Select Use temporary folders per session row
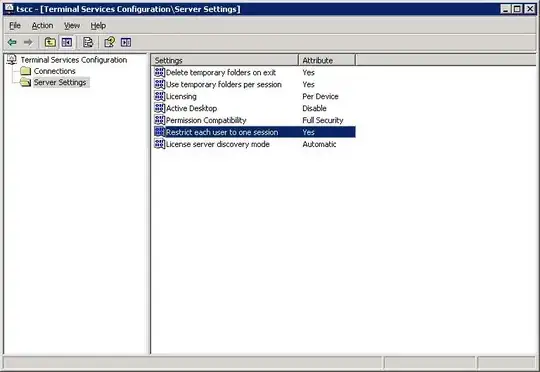The width and height of the screenshot is (540, 372). [x=255, y=84]
